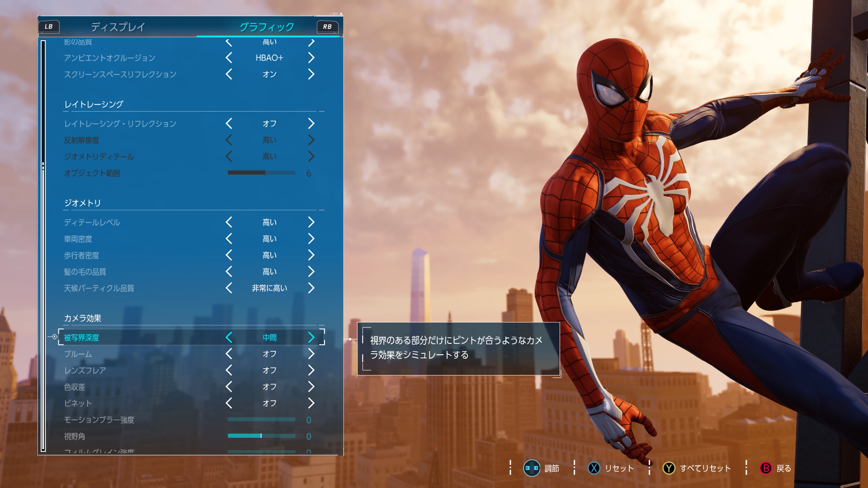Click right arrow for 歩行者密度

pos(311,255)
